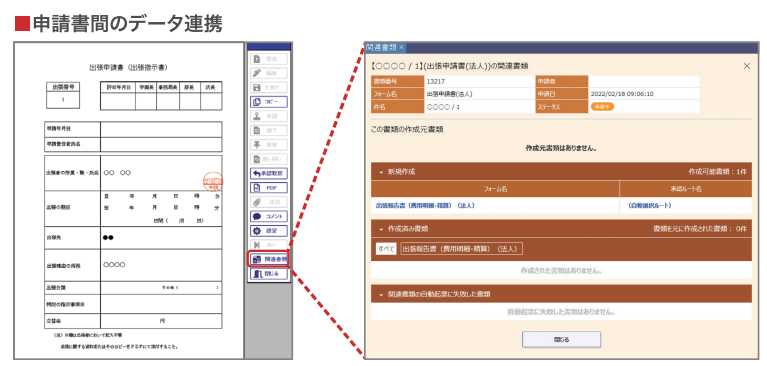The image size is (767, 366).
Task: Click the 提出 submit button in sidebar
Action: click(x=269, y=59)
